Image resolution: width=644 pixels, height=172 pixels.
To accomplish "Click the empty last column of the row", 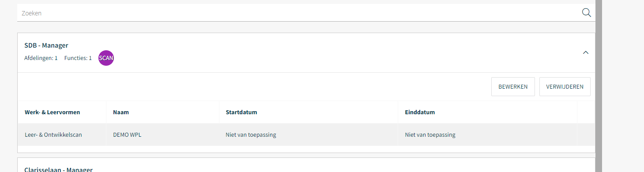I will (x=586, y=135).
